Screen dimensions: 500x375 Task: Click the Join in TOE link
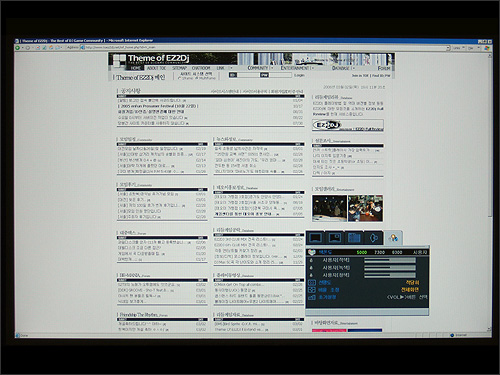(360, 76)
